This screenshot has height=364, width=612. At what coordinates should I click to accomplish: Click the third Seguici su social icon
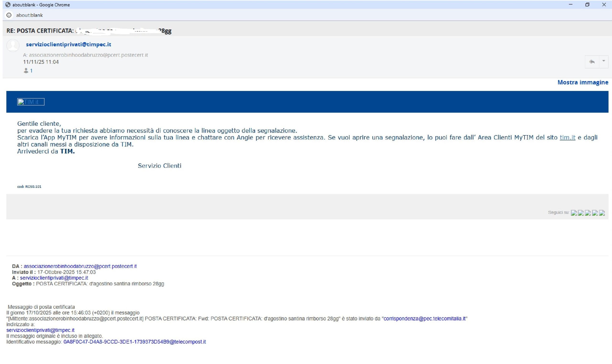pyautogui.click(x=588, y=213)
